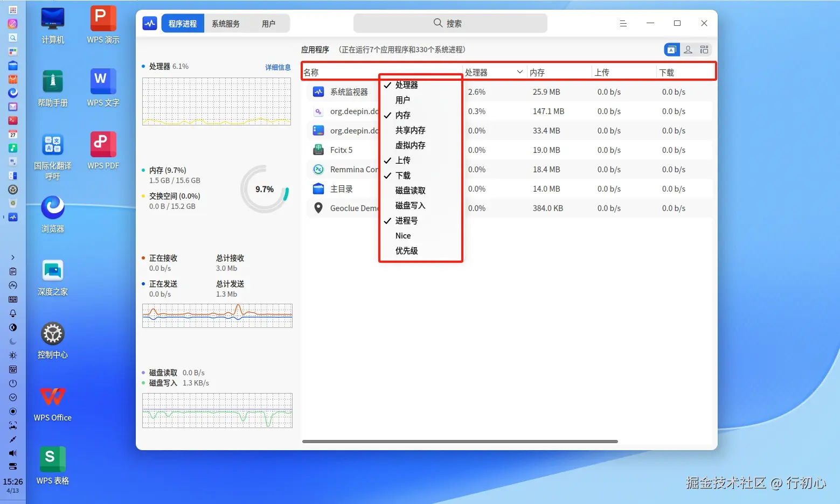Viewport: 840px width, 504px height.
Task: Open the 计算机 desktop icon
Action: pos(53,26)
